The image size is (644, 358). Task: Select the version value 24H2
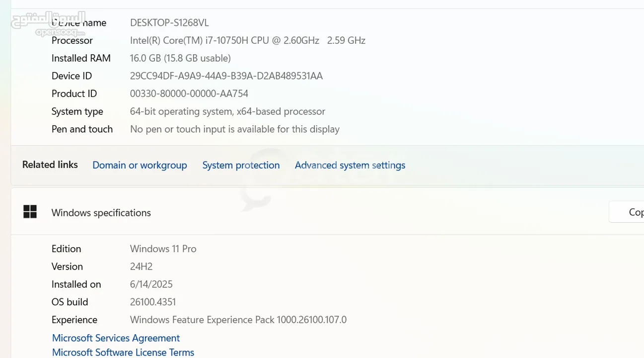pyautogui.click(x=142, y=267)
